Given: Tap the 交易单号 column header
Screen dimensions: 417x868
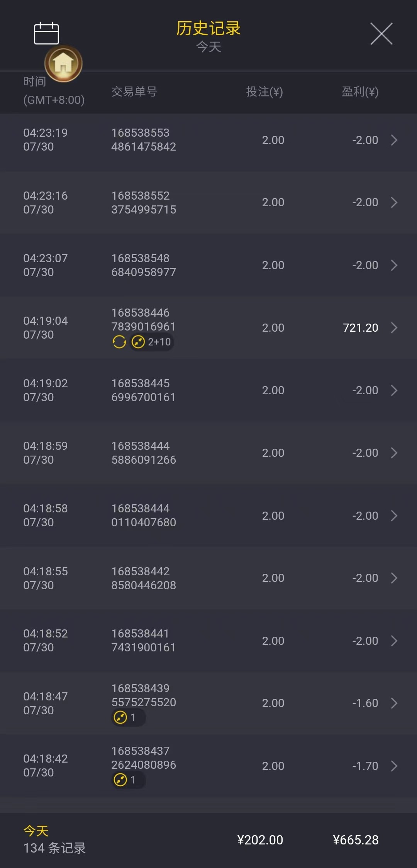Looking at the screenshot, I should [134, 92].
